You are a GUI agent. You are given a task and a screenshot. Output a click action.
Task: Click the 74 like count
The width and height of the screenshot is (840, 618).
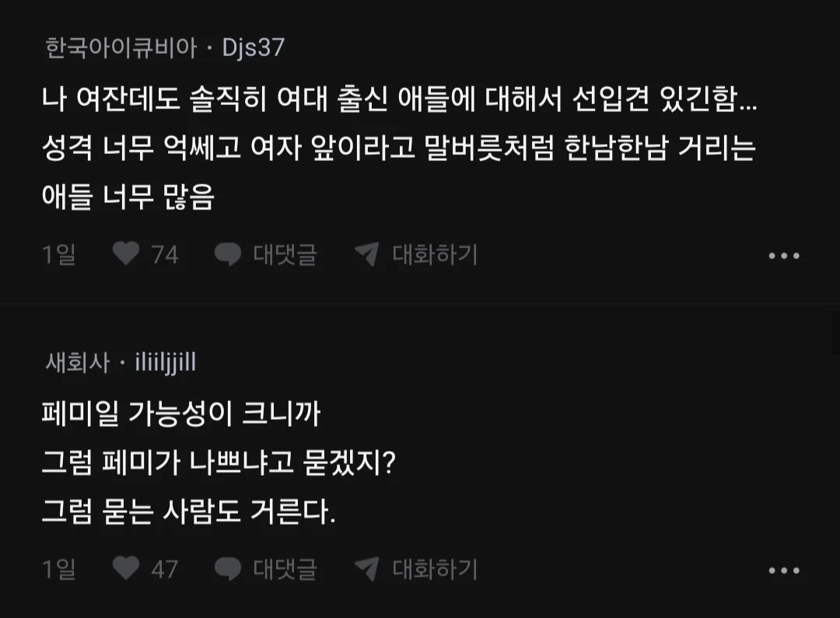pos(165,254)
